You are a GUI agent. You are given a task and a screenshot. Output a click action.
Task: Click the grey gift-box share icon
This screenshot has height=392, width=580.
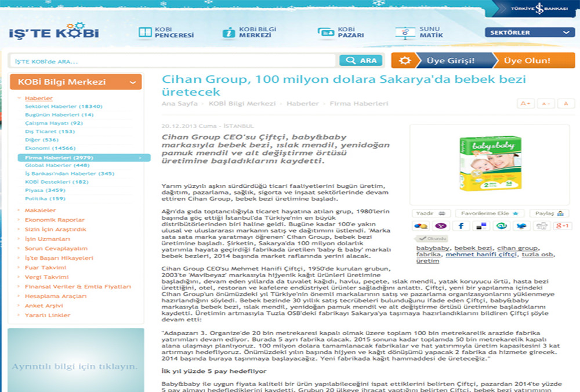pos(542,226)
